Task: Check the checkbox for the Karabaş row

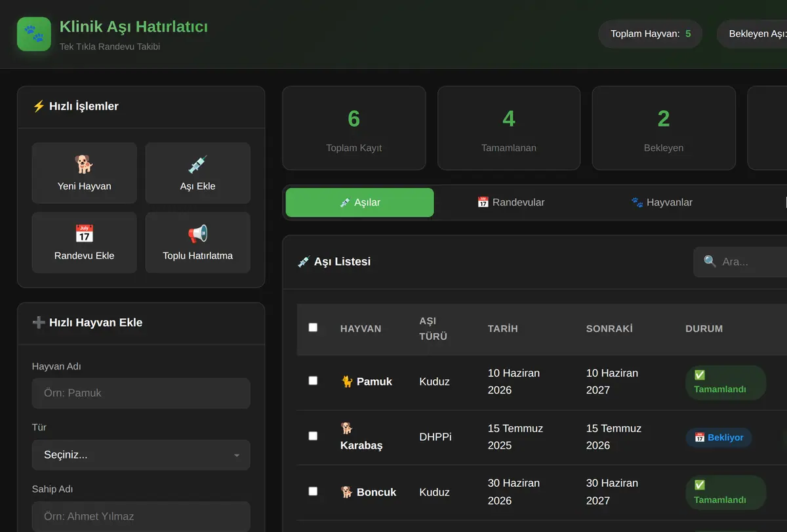Action: click(313, 436)
